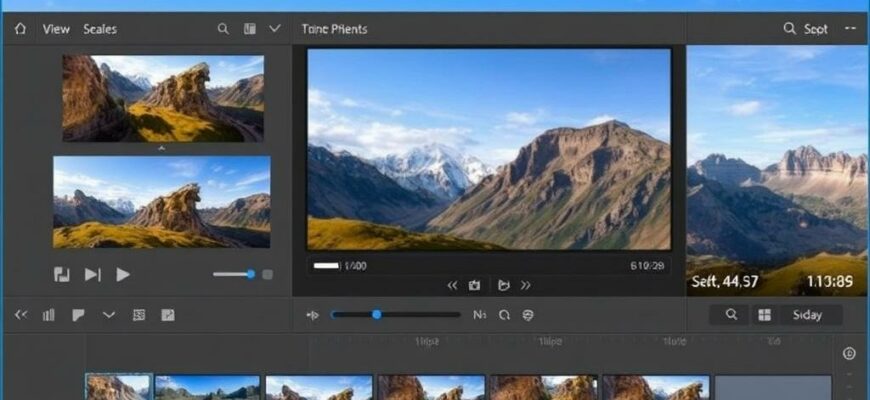Viewport: 870px width, 400px height.
Task: Select the fifth timeline clip
Action: [543, 388]
